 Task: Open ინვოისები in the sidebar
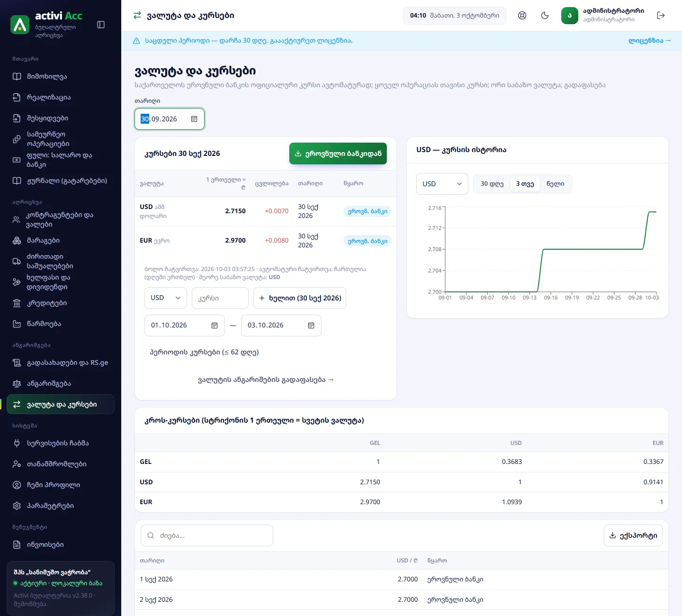tap(61, 544)
